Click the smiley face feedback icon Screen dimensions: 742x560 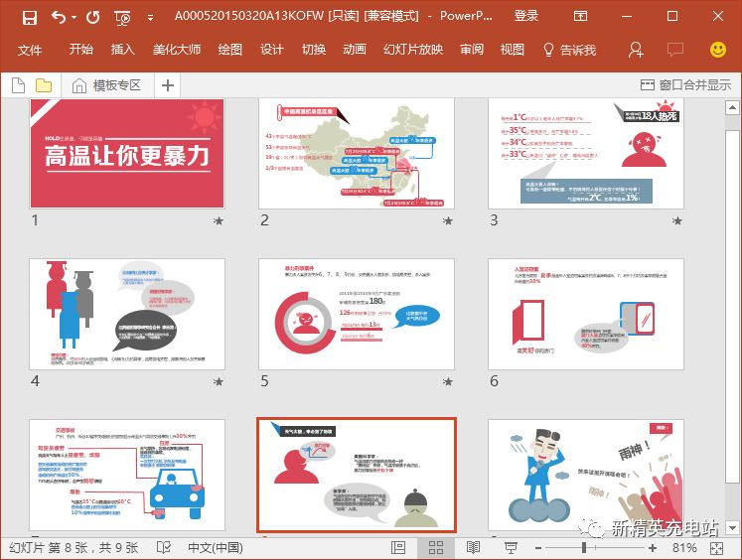pyautogui.click(x=717, y=50)
